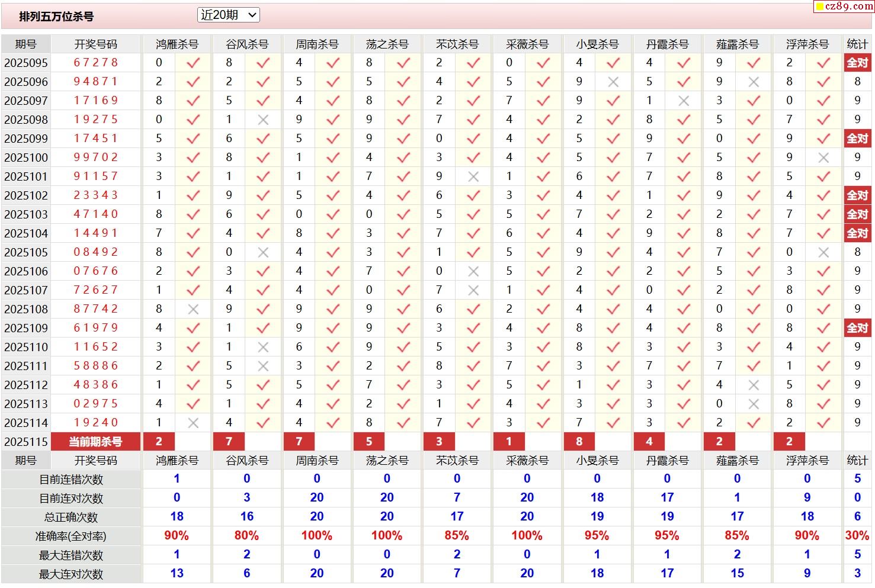Click the value 16 in the 总正确次数 row

246,517
